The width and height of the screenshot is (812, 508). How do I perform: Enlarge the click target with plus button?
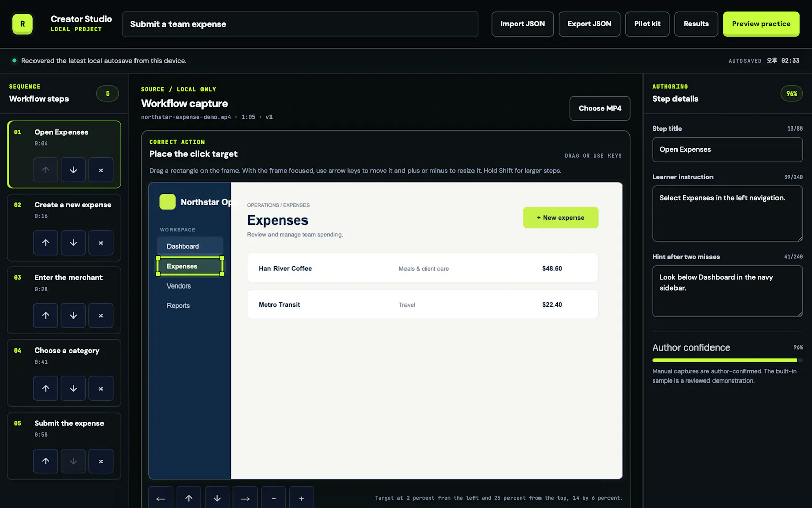(301, 498)
